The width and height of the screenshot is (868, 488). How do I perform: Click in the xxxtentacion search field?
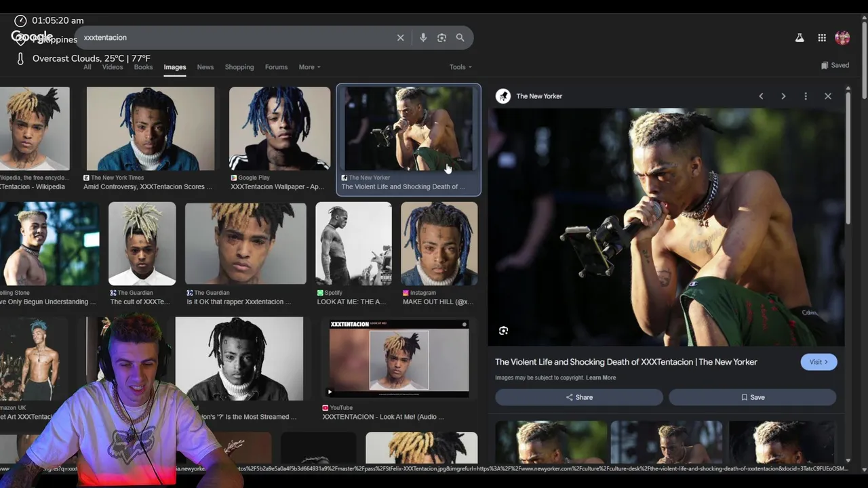[237, 38]
